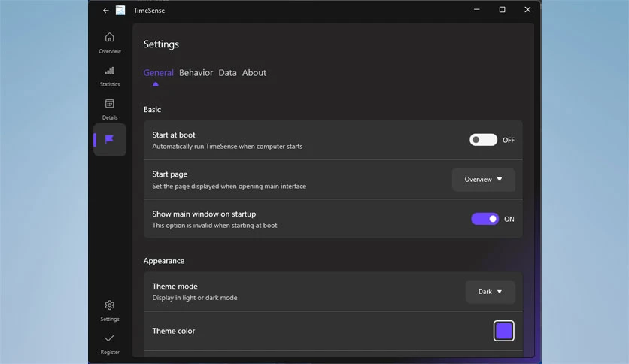
Task: Switch to the Behavior tab
Action: [196, 72]
